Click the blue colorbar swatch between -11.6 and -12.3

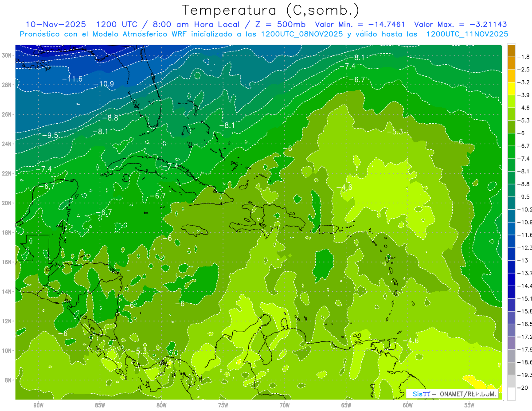pos(511,241)
